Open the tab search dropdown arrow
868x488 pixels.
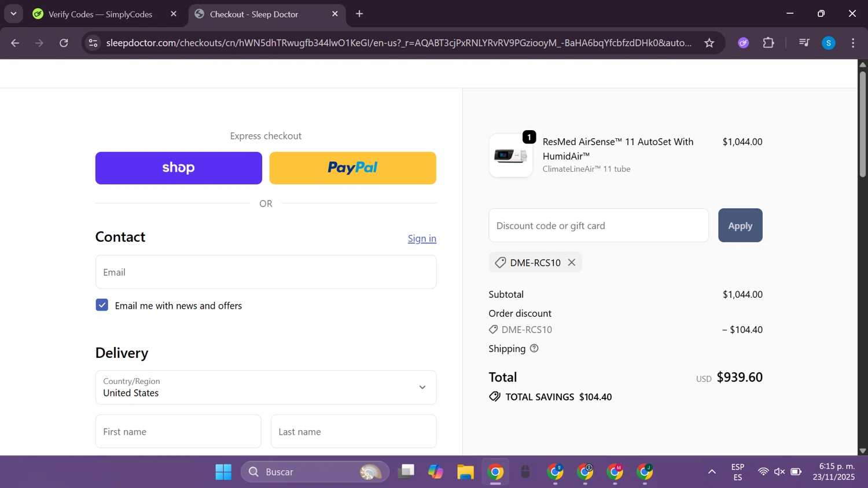click(13, 14)
